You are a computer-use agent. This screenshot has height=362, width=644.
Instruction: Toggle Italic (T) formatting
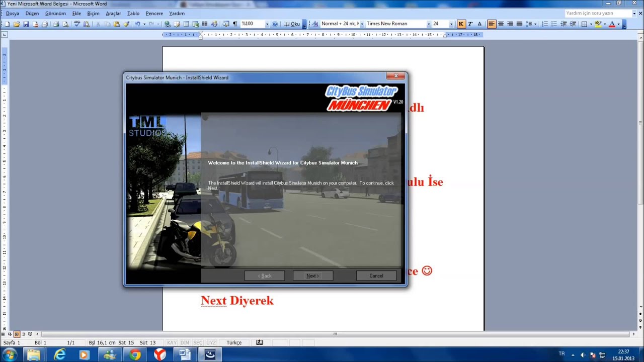470,24
